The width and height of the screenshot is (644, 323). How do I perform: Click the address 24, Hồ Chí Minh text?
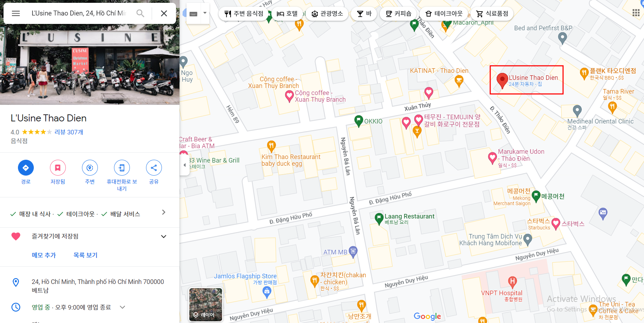point(97,286)
